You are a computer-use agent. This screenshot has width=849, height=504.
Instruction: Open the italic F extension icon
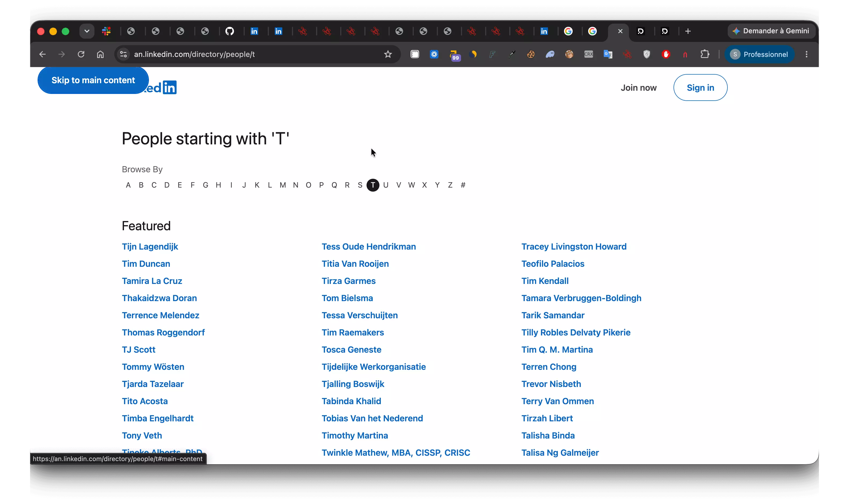(x=492, y=54)
